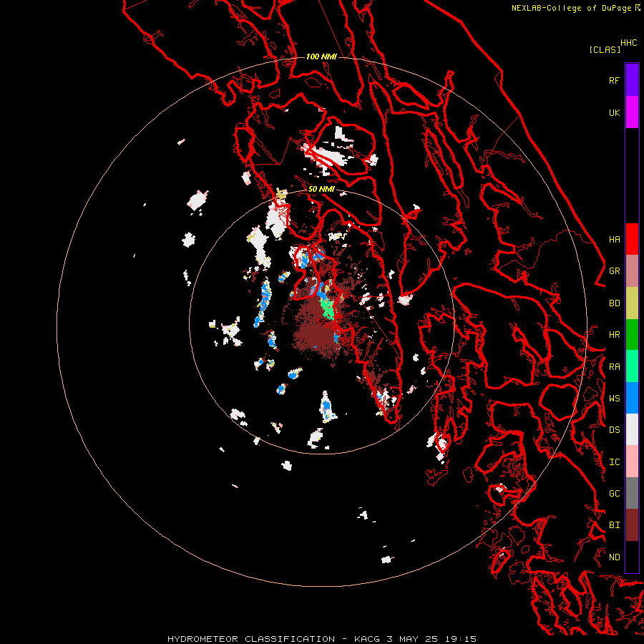Select the light pink IC legend swatch

click(632, 462)
